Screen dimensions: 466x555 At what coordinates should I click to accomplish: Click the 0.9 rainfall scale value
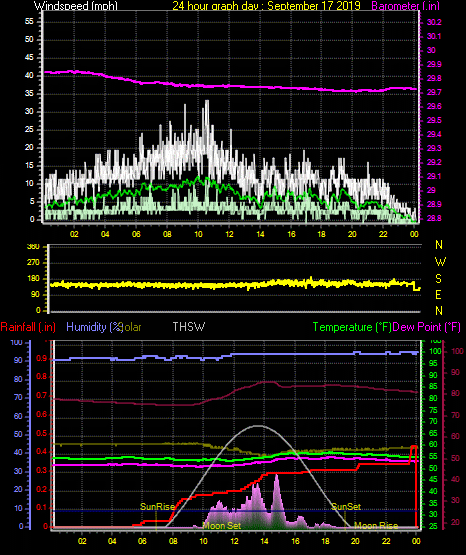(41, 359)
